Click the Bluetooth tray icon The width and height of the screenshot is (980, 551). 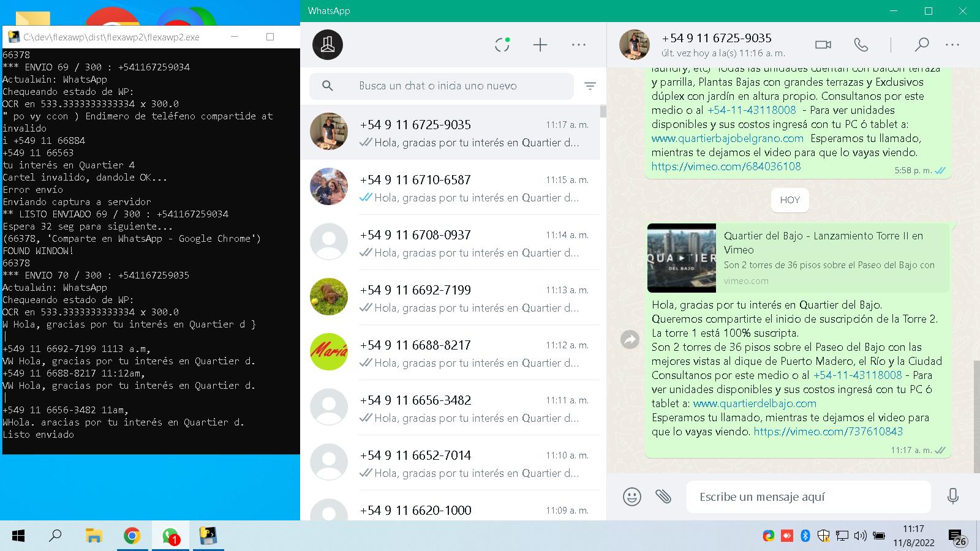coord(805,536)
